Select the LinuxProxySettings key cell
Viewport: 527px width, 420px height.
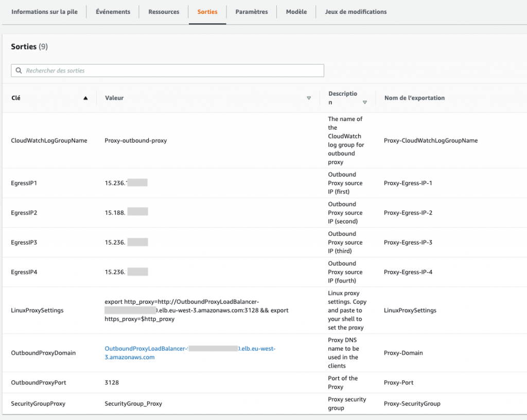(x=37, y=310)
